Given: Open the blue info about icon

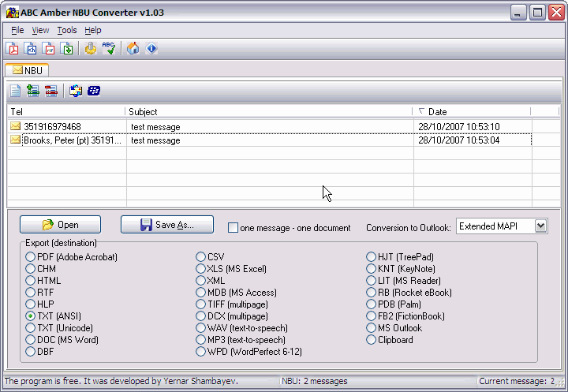Looking at the screenshot, I should [151, 49].
